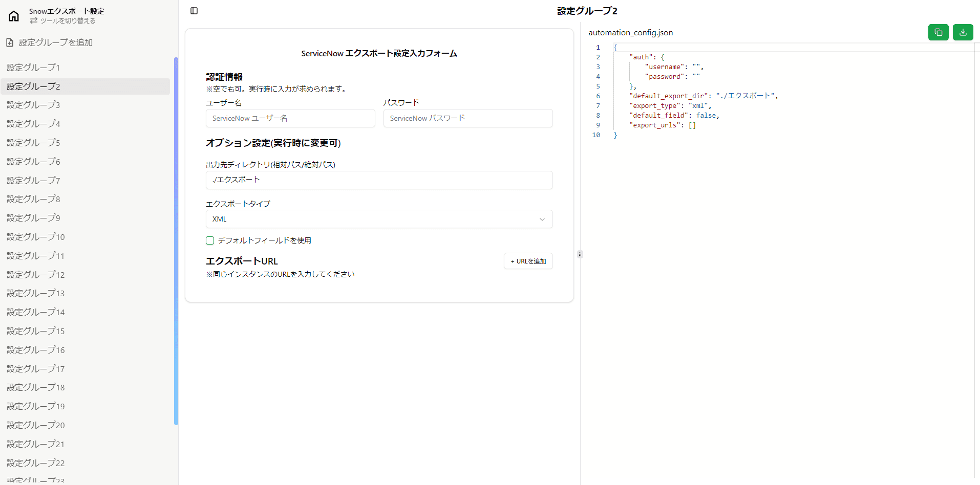980x485 pixels.
Task: Download automation_config.json via the green download icon
Action: [x=963, y=32]
